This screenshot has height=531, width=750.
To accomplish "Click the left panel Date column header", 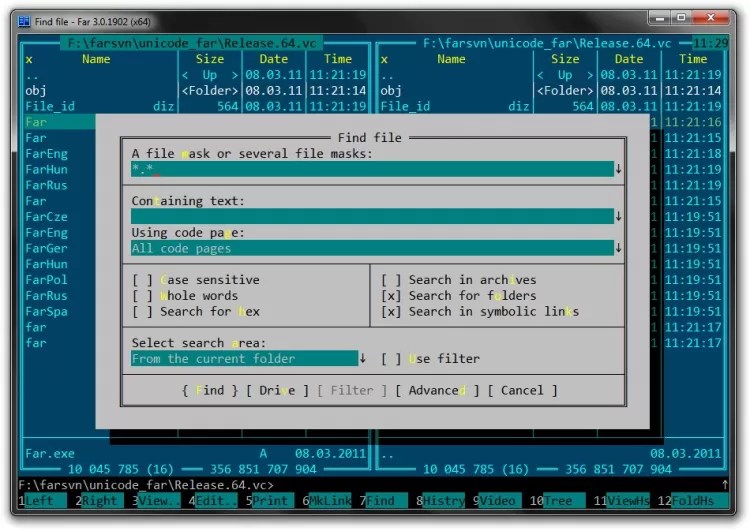I will [274, 59].
